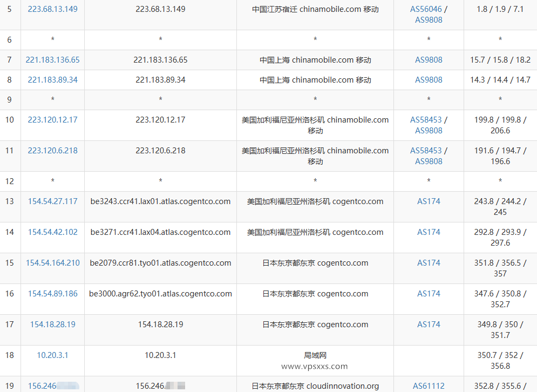
Task: Select the AS174 link for hop 13
Action: 428,201
